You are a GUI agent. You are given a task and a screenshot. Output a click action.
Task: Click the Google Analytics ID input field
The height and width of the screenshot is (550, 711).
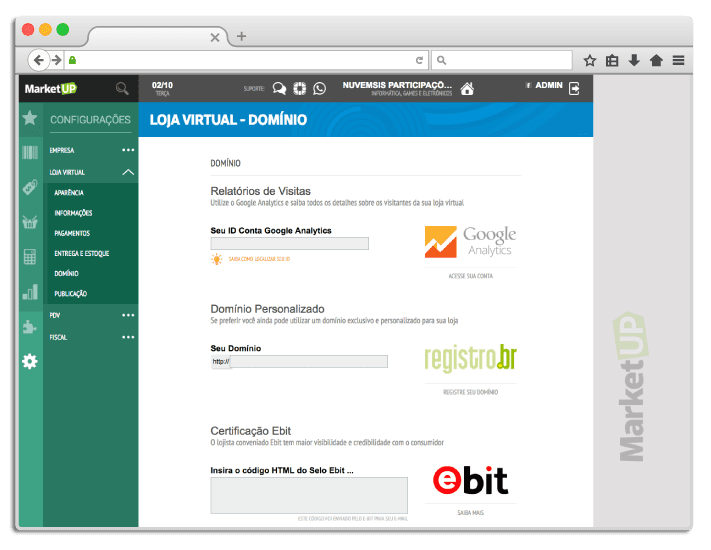(290, 243)
